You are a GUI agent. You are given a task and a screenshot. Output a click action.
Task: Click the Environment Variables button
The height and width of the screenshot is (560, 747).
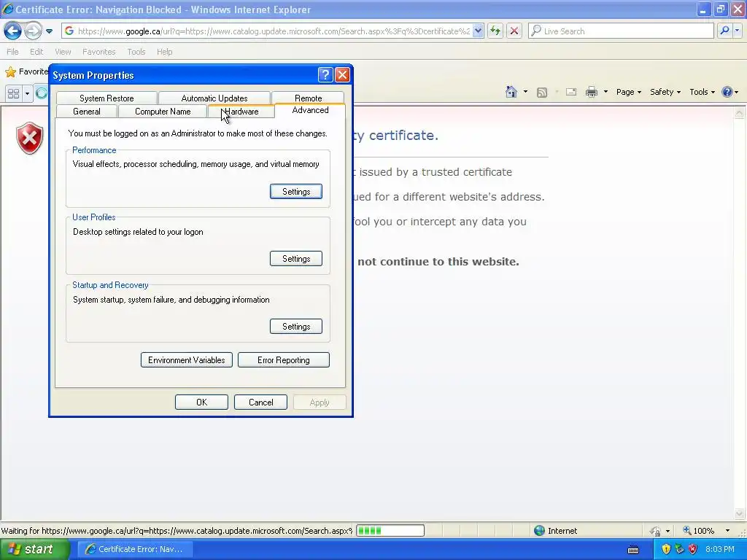click(x=186, y=360)
